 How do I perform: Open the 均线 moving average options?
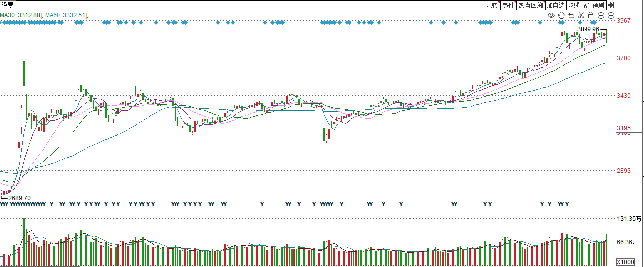pyautogui.click(x=574, y=5)
